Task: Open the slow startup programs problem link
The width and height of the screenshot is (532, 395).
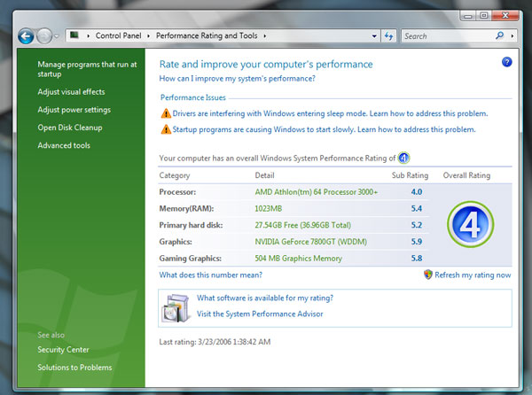Action: (324, 129)
